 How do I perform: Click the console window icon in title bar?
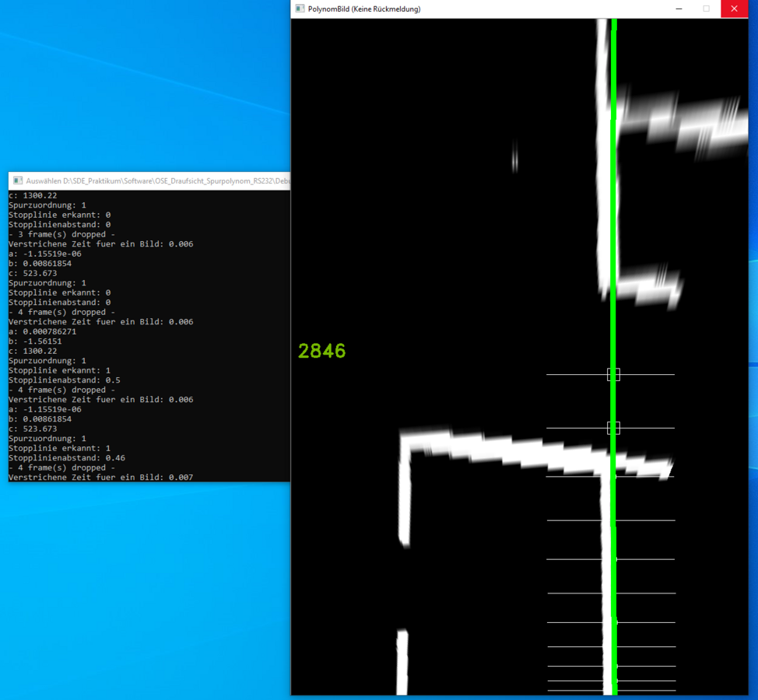(17, 180)
